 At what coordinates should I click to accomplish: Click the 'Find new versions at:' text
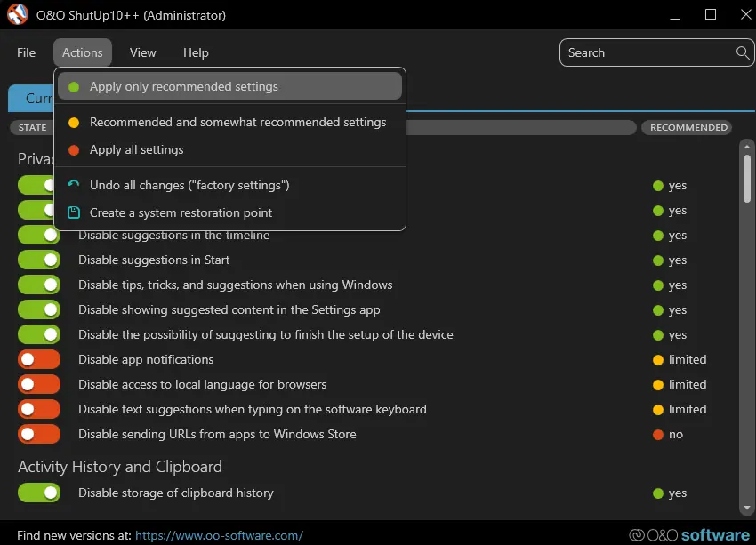74,535
